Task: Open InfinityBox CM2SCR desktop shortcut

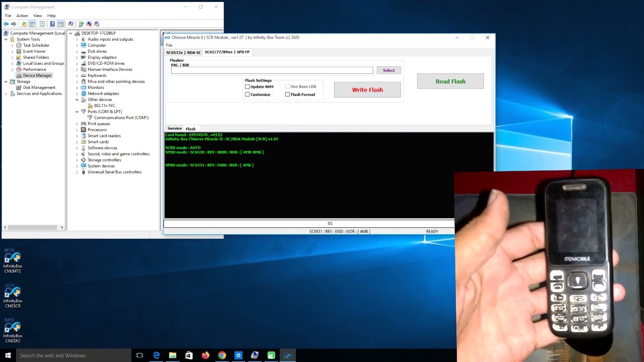Action: pyautogui.click(x=13, y=296)
